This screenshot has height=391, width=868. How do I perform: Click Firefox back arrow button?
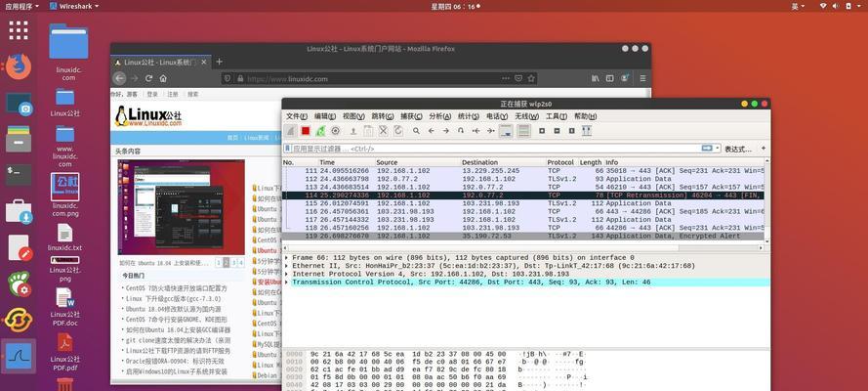119,78
